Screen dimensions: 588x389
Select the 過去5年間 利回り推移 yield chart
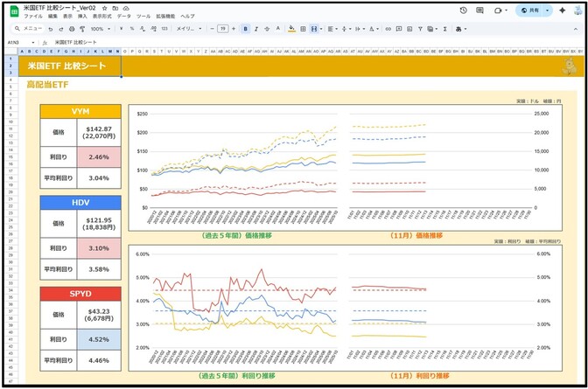point(238,308)
